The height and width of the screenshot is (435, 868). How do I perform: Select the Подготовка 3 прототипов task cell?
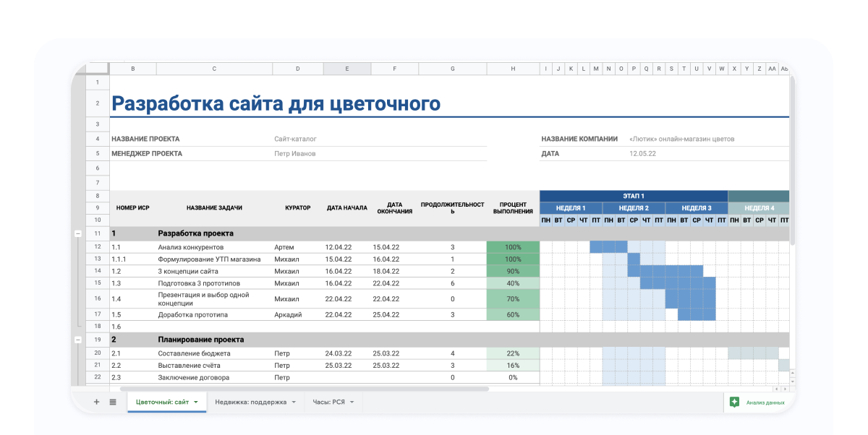coord(214,284)
